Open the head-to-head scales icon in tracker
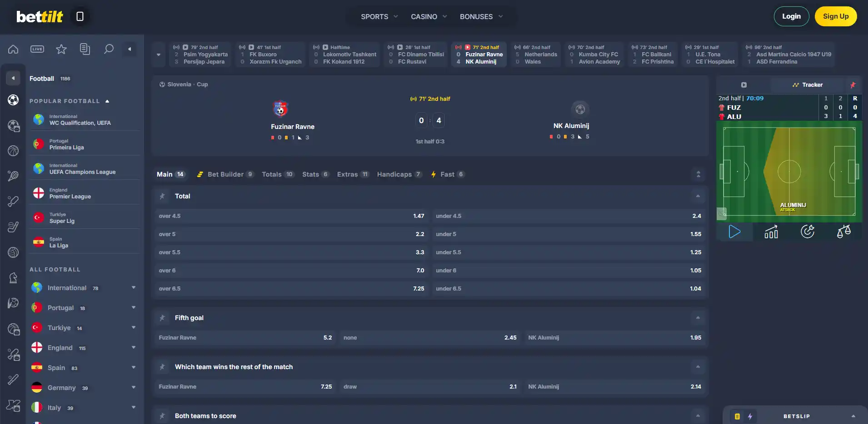Screen dimensions: 868x424 (844, 232)
